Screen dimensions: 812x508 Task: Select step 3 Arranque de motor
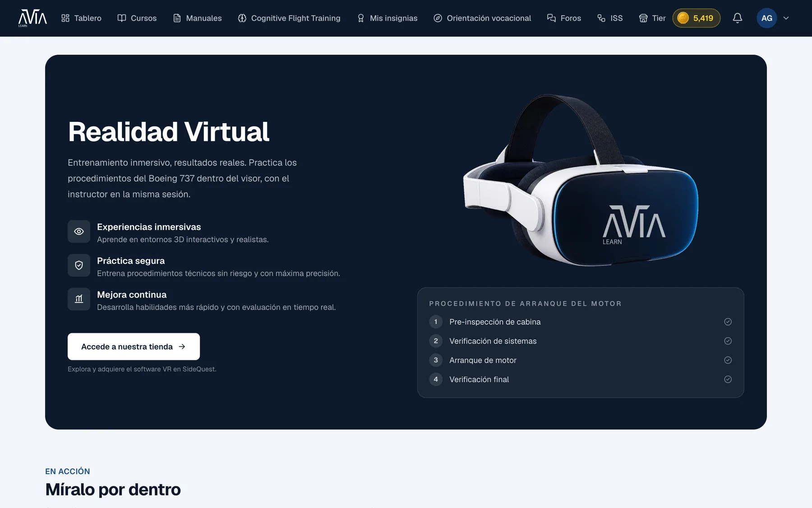(x=581, y=360)
